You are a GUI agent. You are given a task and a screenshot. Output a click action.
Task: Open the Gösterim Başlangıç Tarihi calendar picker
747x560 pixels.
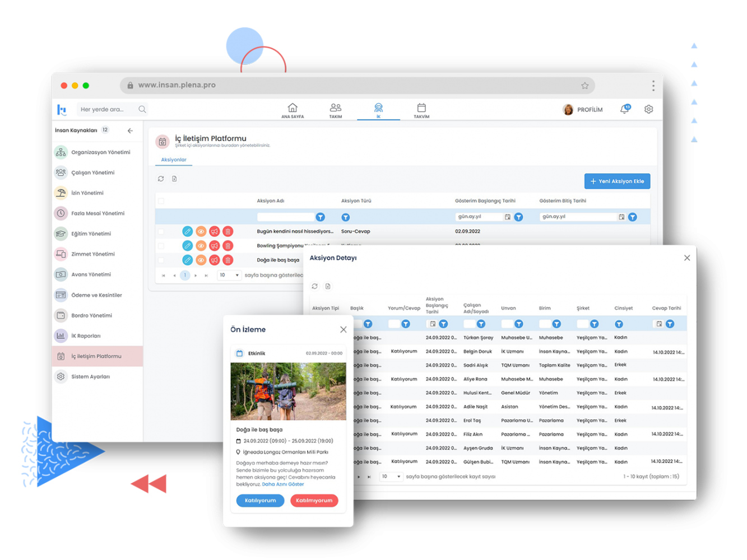point(507,217)
